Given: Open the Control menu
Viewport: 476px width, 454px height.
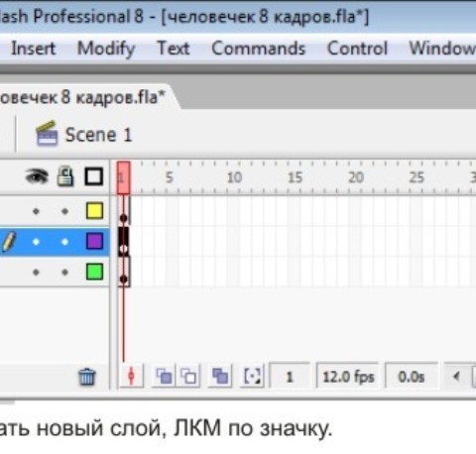Looking at the screenshot, I should coord(357,49).
